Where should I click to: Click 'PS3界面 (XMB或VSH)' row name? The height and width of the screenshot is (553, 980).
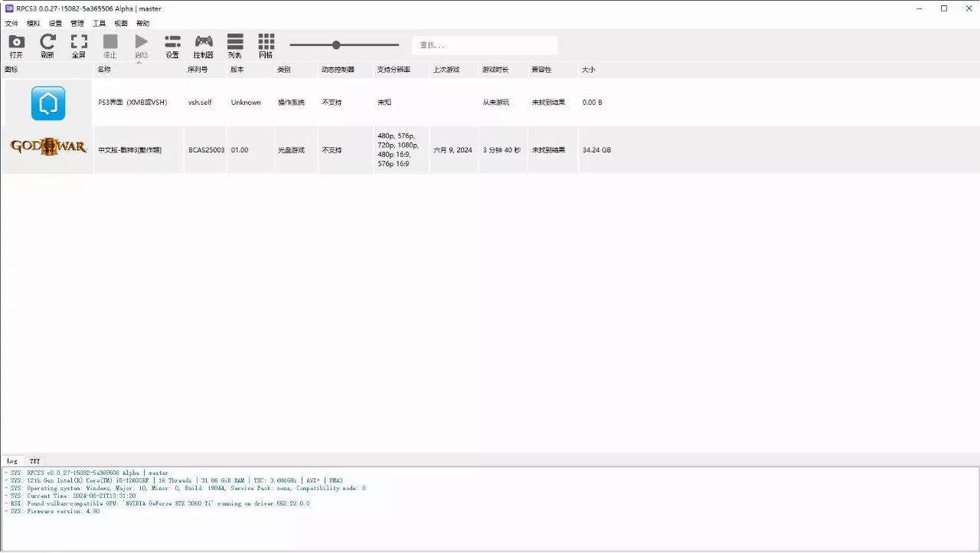coord(132,103)
